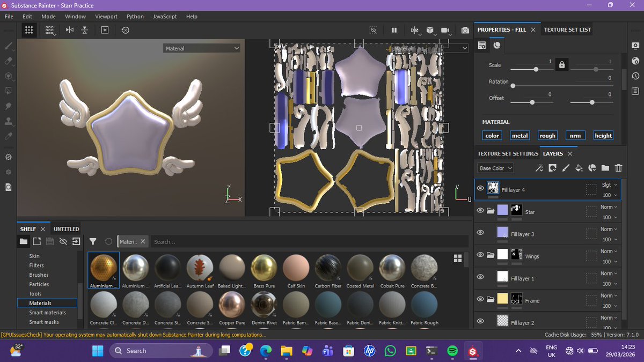Click the first Scale slider handle
This screenshot has height=362, width=644.
tap(536, 69)
